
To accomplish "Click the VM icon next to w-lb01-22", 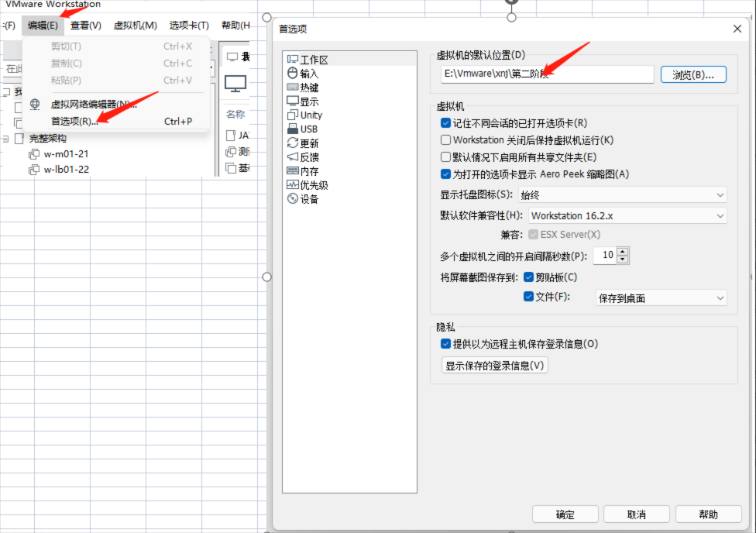I will [34, 170].
